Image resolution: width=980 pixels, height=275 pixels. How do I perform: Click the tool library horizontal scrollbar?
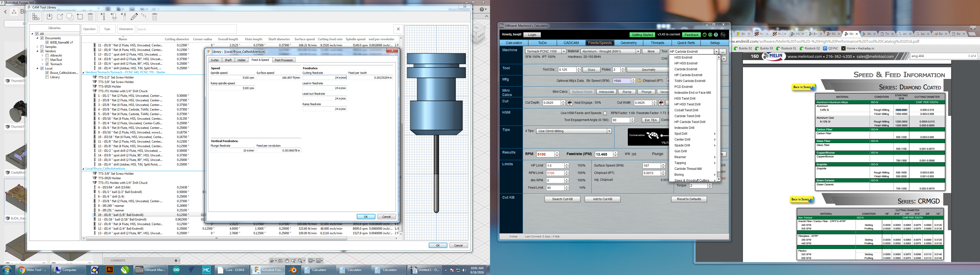(x=216, y=239)
